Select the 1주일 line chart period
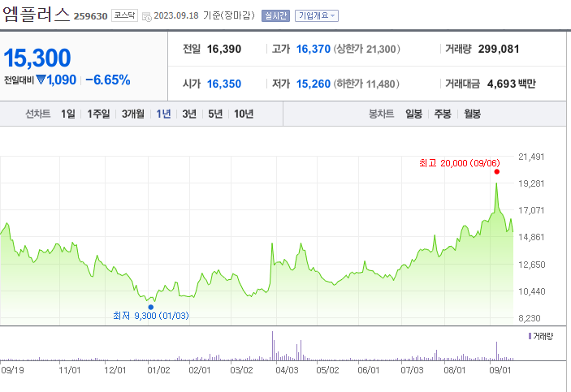The height and width of the screenshot is (392, 571). (98, 114)
